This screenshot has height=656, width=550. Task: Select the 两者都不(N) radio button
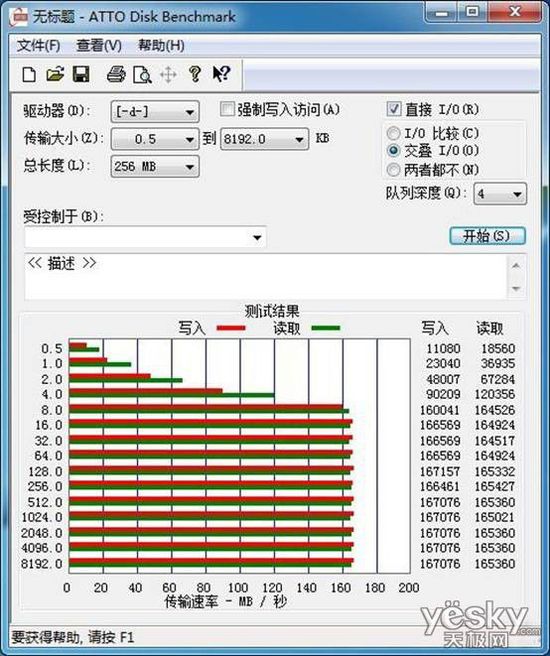coord(393,170)
